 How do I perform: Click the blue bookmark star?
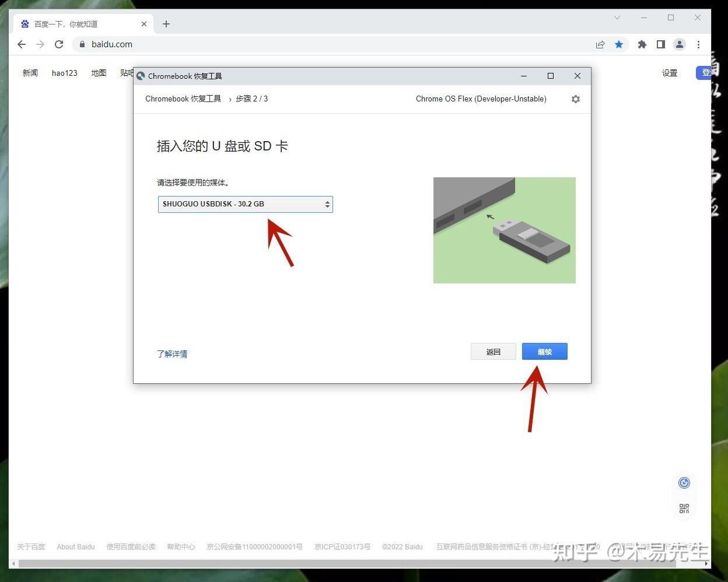pos(619,44)
